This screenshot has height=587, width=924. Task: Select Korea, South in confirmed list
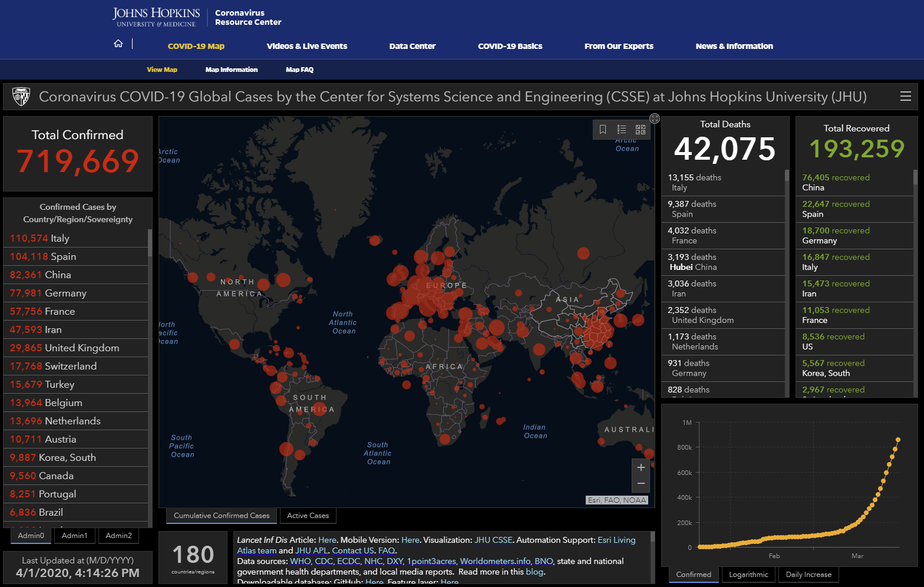(75, 457)
